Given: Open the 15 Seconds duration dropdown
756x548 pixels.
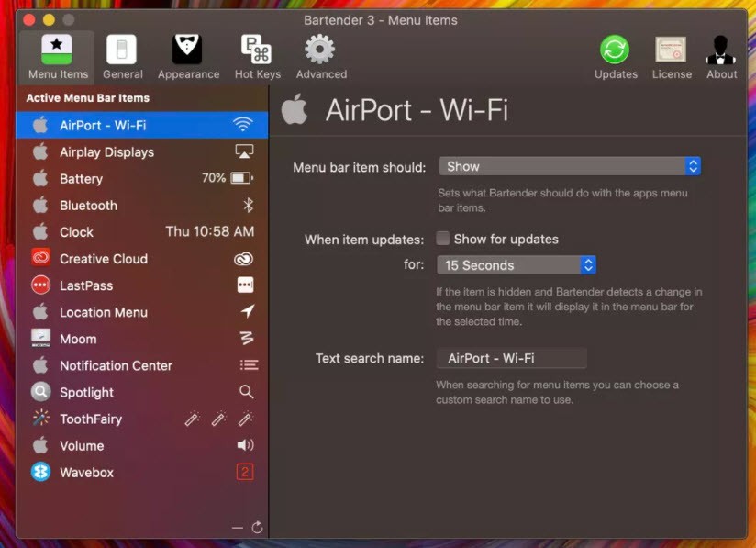Looking at the screenshot, I should (517, 265).
